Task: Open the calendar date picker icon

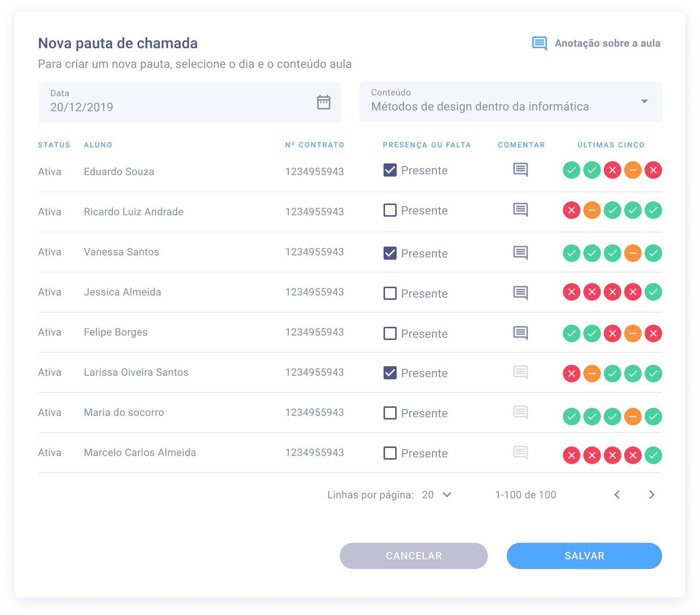Action: pos(323,102)
